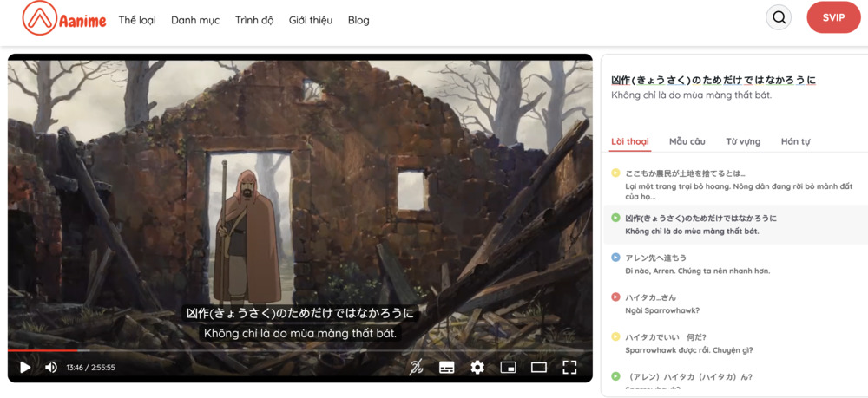Open the 'Trình độ' menu
The image size is (868, 398).
click(x=254, y=20)
